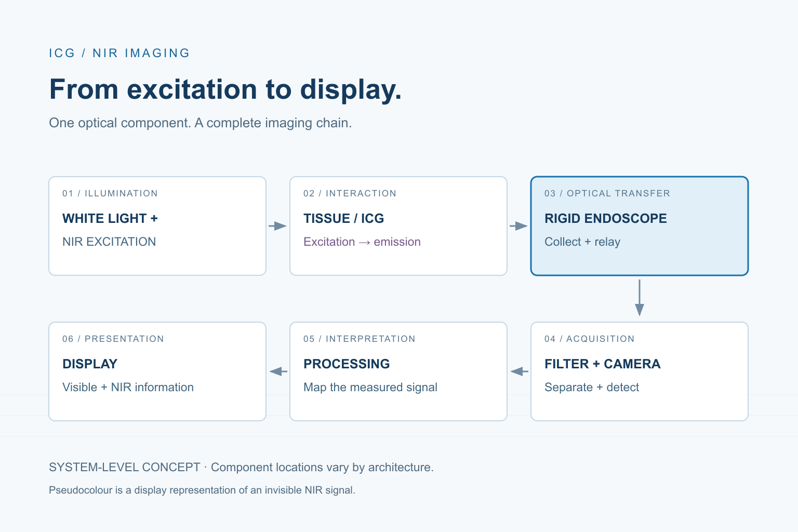Click the "03 / OPTICAL TRANSFER" step label

607,193
